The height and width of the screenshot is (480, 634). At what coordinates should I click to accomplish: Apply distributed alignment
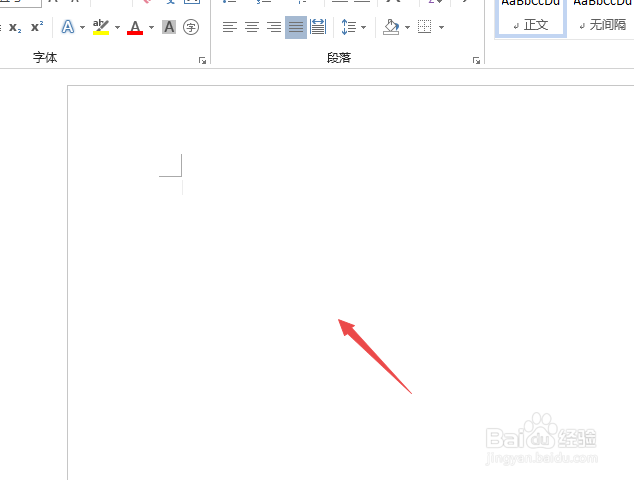(318, 27)
